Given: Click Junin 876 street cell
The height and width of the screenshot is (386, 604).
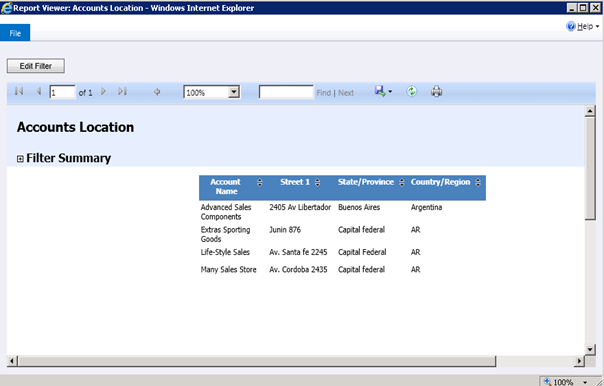Looking at the screenshot, I should (x=285, y=230).
